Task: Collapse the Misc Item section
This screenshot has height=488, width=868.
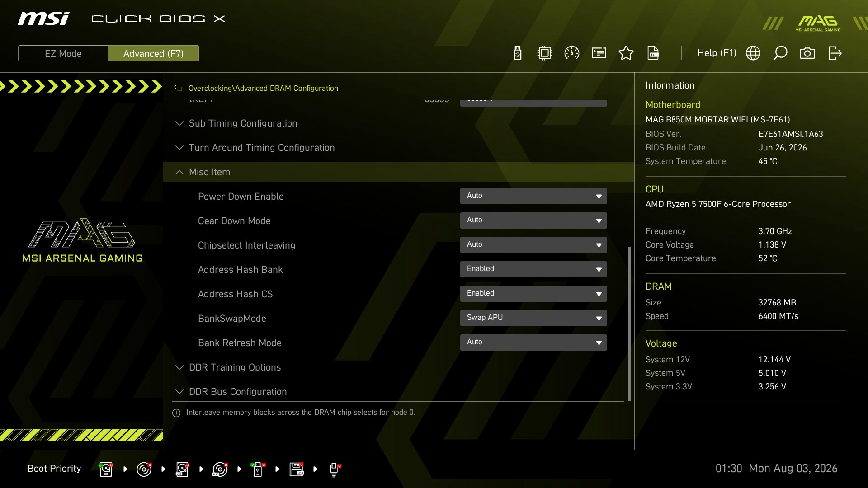Action: (398, 172)
